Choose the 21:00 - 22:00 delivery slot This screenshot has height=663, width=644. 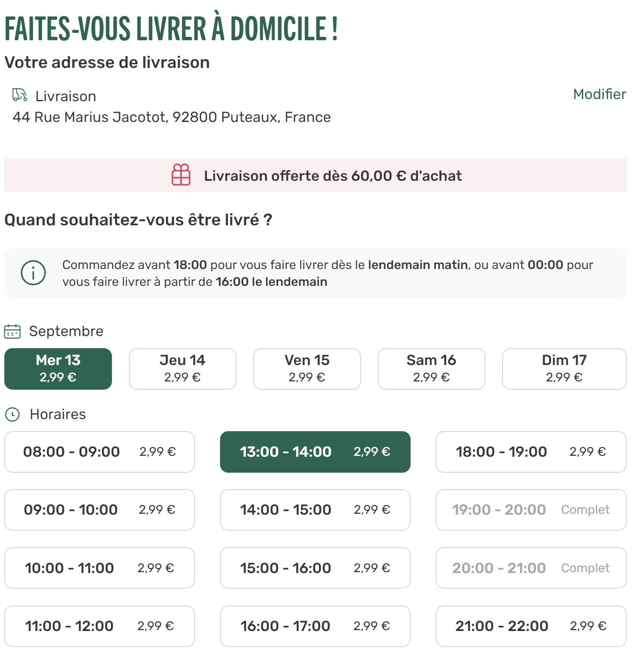[x=531, y=626]
